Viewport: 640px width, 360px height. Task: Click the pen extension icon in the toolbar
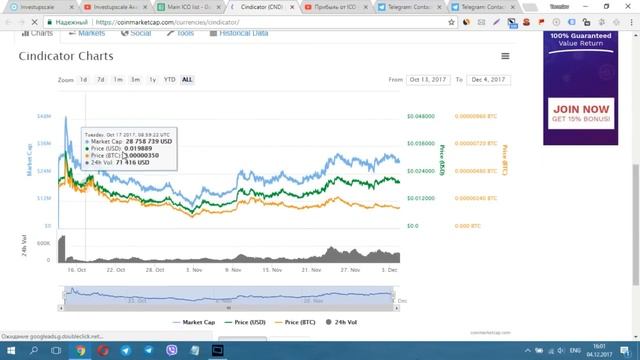(496, 22)
